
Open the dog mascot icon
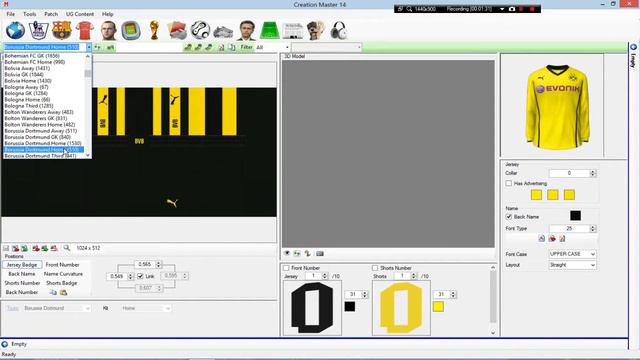pos(316,30)
